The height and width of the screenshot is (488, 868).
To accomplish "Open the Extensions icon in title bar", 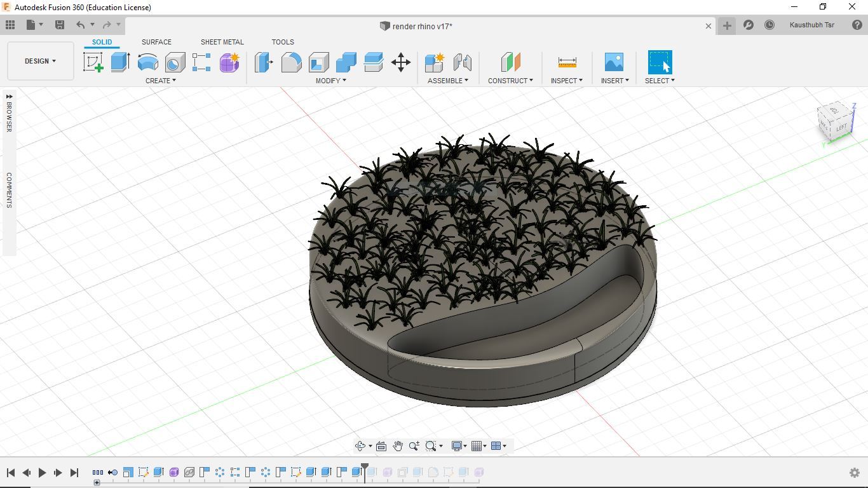I will pos(749,25).
